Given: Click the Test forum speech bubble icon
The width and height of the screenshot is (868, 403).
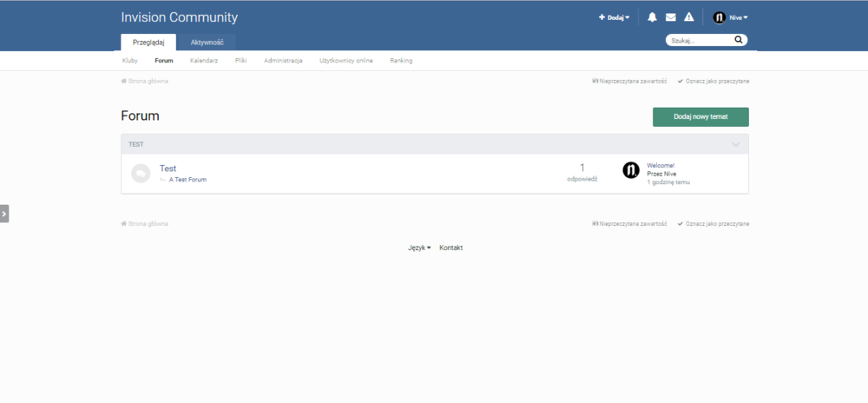Looking at the screenshot, I should click(x=141, y=174).
